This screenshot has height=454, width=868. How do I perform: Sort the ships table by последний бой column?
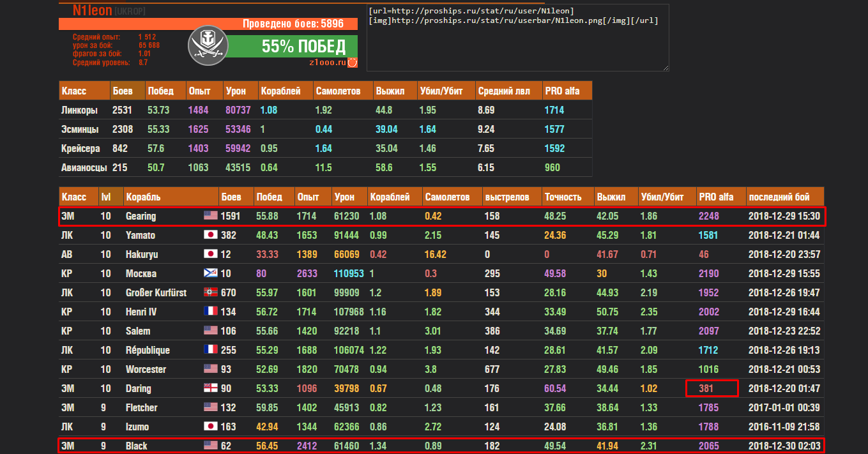coord(785,197)
